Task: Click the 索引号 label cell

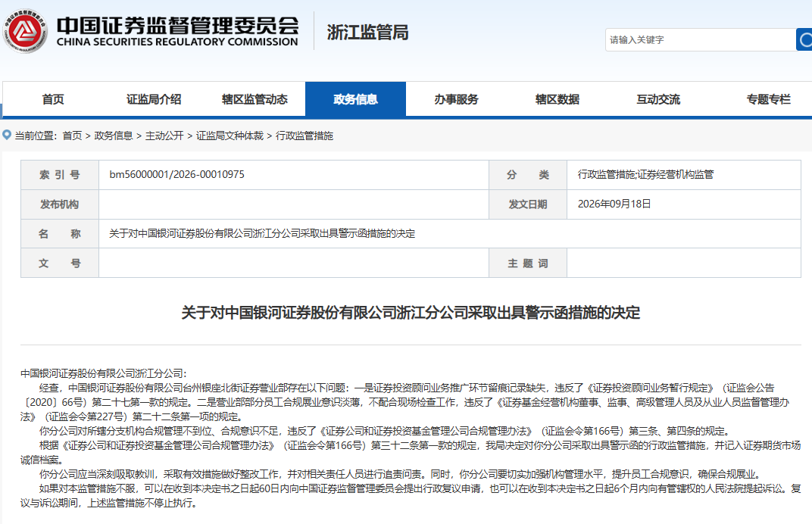Action: coord(60,175)
